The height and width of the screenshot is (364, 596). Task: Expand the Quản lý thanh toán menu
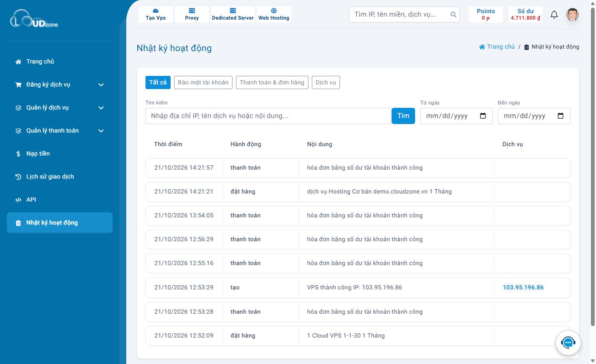60,130
